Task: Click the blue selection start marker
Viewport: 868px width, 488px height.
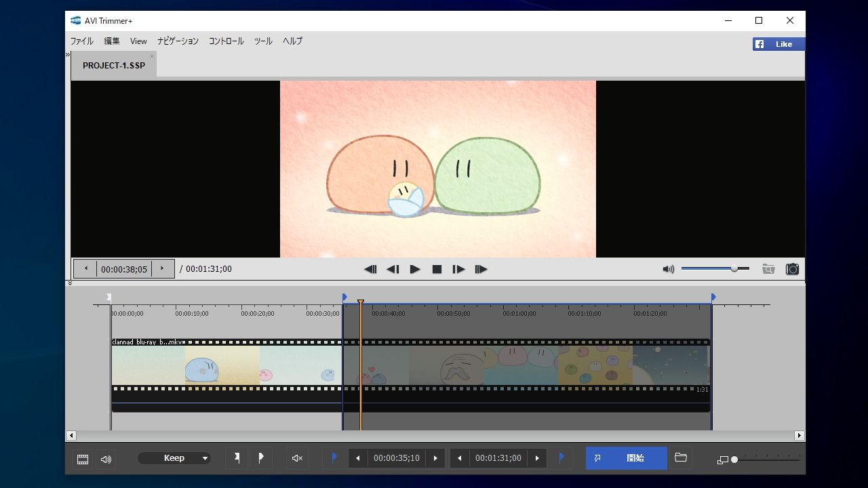Action: pyautogui.click(x=344, y=297)
